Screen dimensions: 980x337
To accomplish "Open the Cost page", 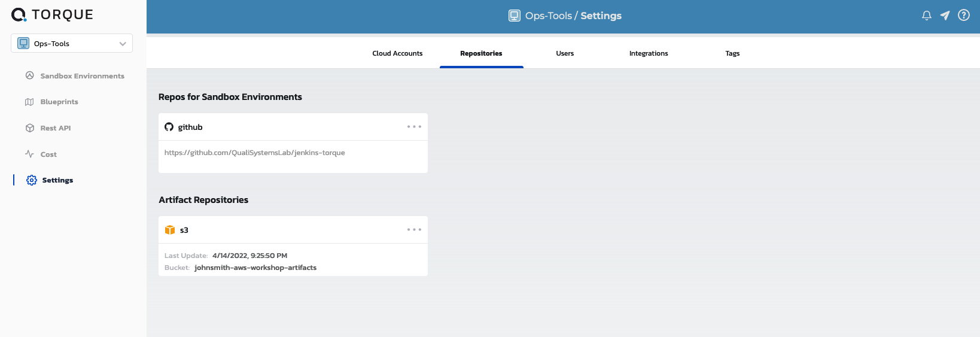I will click(48, 154).
